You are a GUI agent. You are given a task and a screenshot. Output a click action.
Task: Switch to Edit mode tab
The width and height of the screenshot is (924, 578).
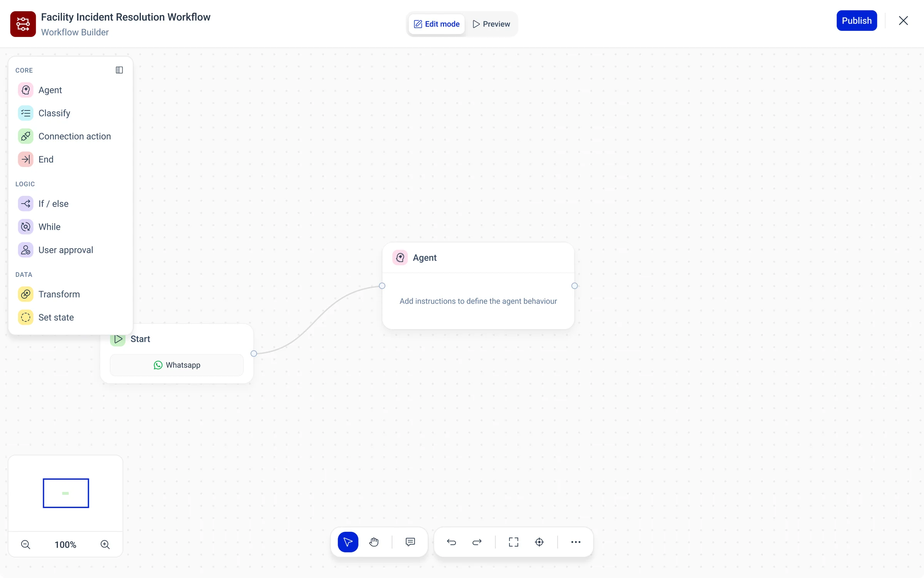point(437,24)
